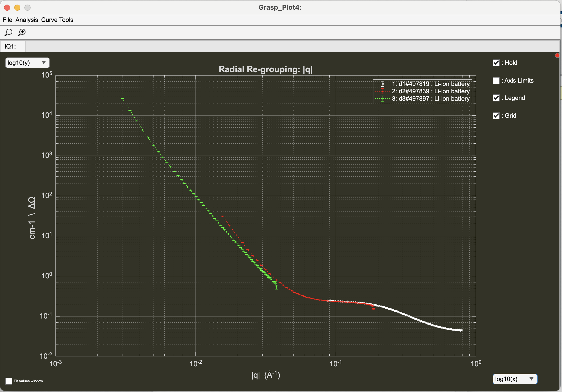Check the Fit Values window box
Image resolution: width=562 pixels, height=392 pixels.
click(x=9, y=381)
